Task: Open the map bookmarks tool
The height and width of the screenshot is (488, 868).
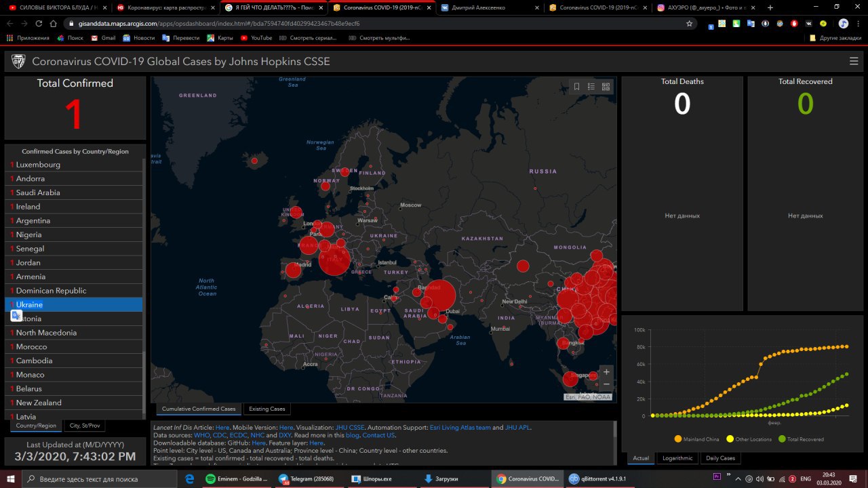Action: coord(576,87)
